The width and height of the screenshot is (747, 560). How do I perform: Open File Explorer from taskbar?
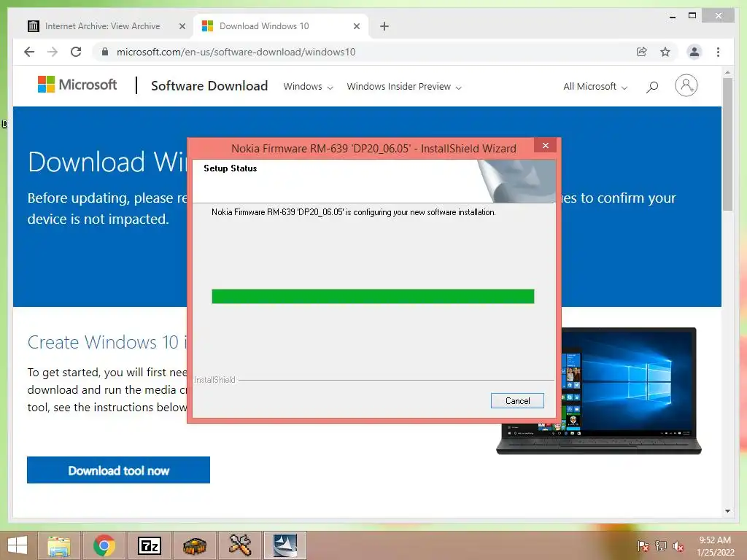[59, 545]
